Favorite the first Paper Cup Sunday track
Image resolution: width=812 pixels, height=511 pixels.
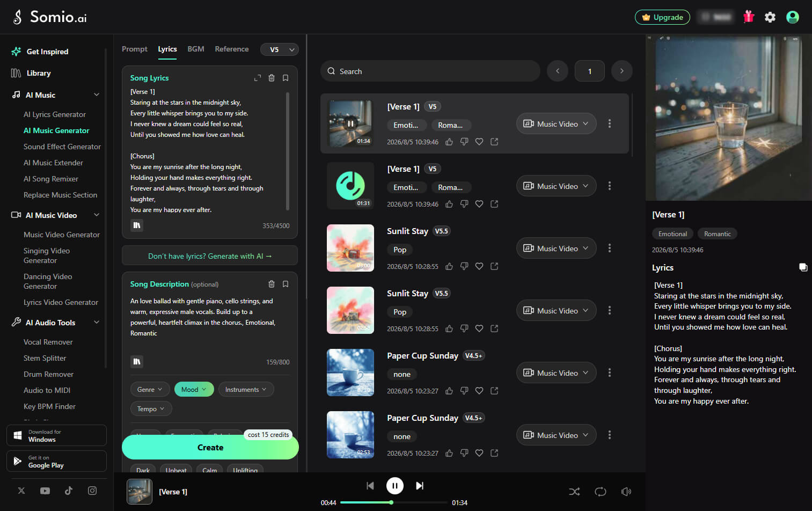pyautogui.click(x=479, y=391)
